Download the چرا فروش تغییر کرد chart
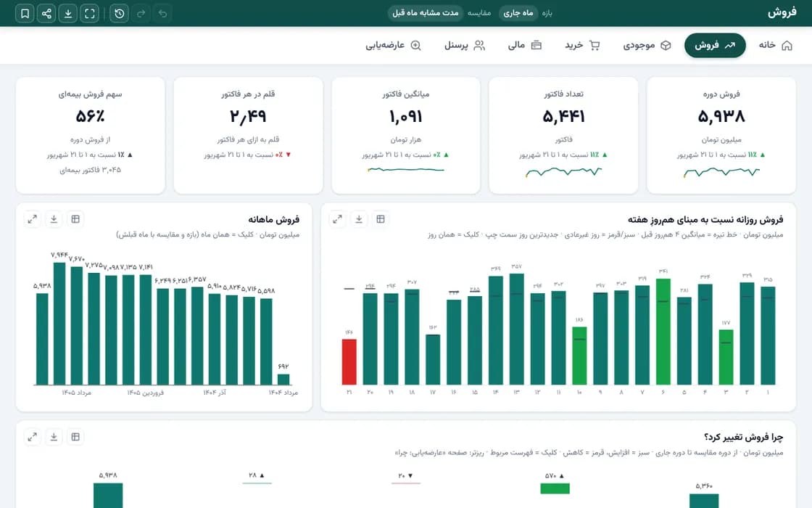This screenshot has height=508, width=812. point(54,437)
